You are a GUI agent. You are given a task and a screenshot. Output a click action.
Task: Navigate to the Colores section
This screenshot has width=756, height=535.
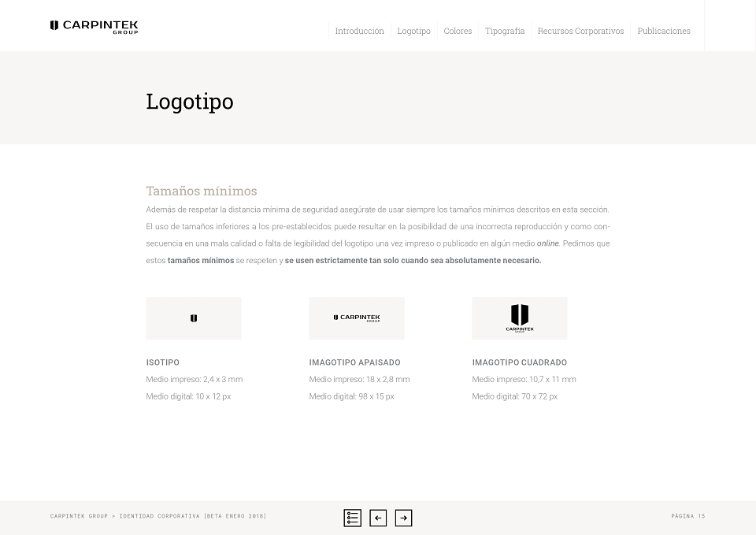coord(458,31)
